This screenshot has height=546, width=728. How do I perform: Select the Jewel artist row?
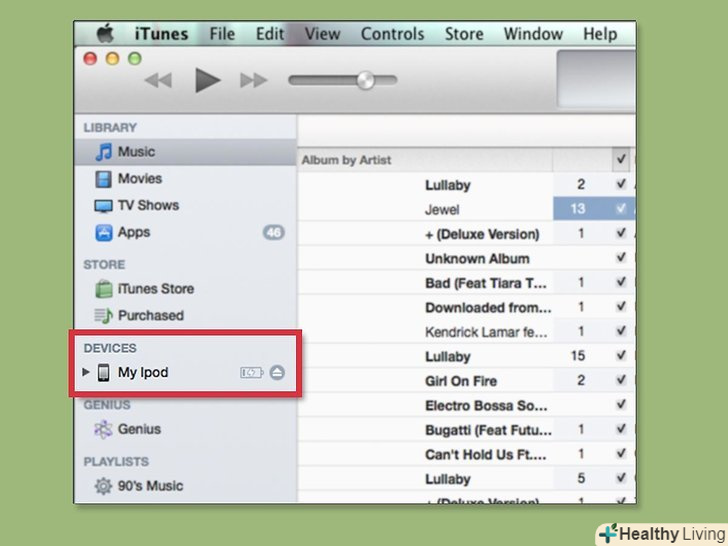[x=467, y=209]
